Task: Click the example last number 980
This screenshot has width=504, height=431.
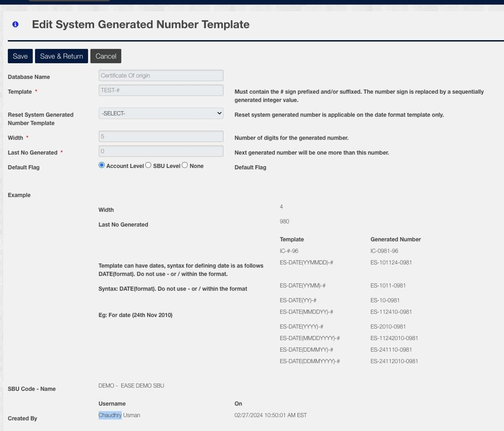Action: click(x=284, y=221)
